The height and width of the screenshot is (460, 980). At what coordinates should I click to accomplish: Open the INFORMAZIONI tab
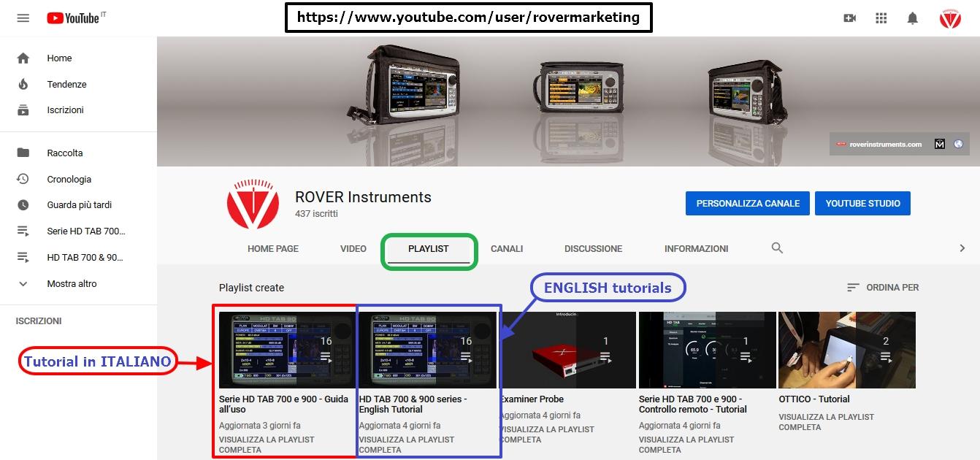tap(697, 249)
